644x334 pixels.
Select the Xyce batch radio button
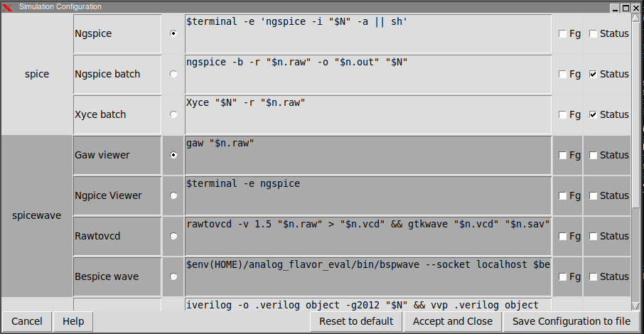click(173, 114)
